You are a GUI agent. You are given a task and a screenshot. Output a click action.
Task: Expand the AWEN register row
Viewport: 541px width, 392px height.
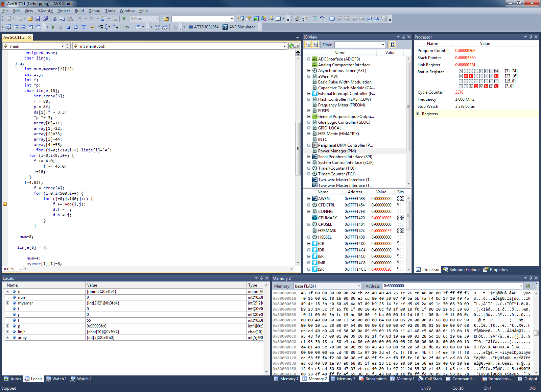[x=309, y=199]
